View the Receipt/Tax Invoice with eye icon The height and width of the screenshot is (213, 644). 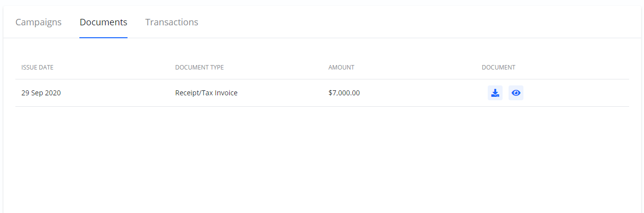tap(516, 93)
